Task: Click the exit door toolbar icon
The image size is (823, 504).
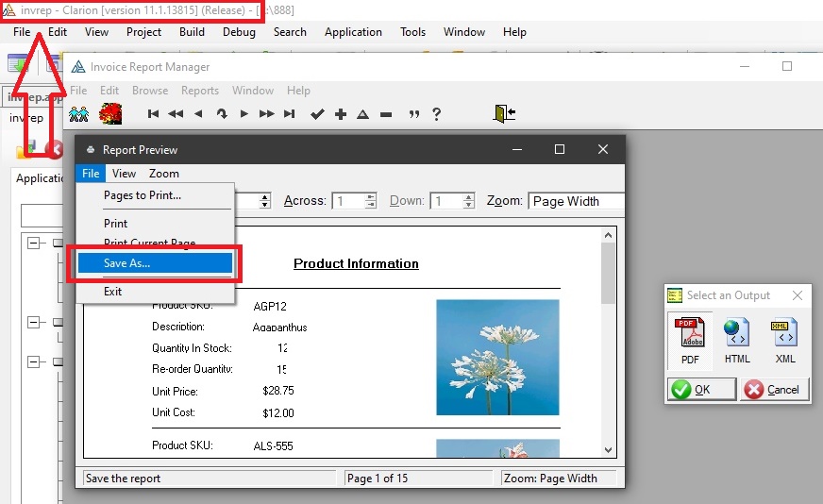Action: click(504, 113)
